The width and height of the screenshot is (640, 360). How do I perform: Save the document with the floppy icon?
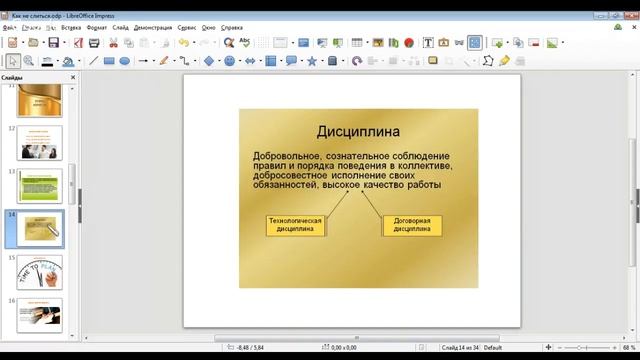coord(53,42)
